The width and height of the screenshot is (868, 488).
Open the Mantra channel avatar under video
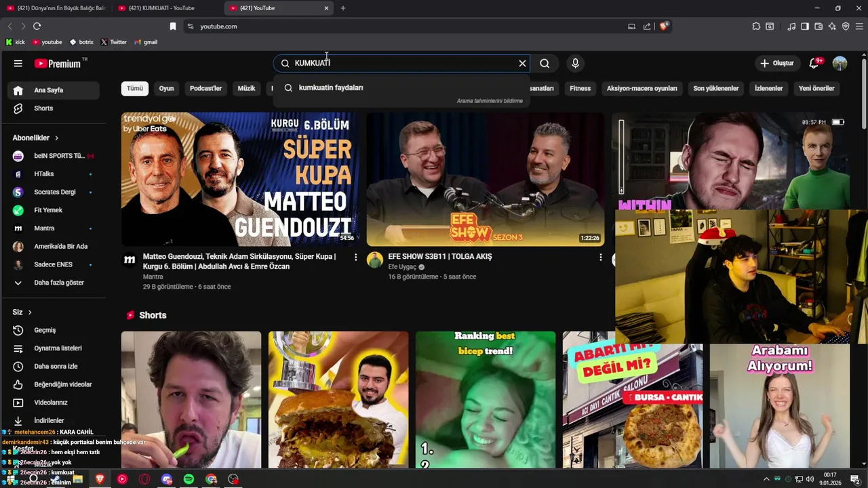(130, 260)
